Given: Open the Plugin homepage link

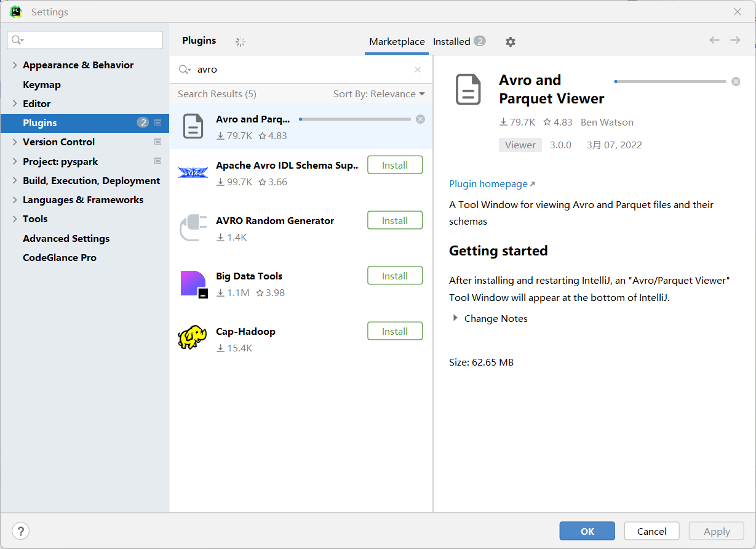Looking at the screenshot, I should click(492, 183).
